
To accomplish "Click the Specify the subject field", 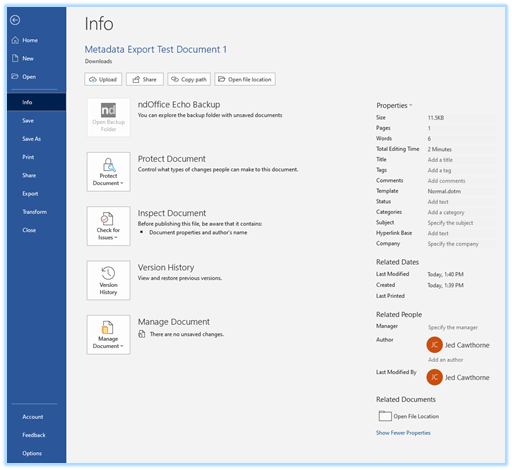I will [462, 223].
